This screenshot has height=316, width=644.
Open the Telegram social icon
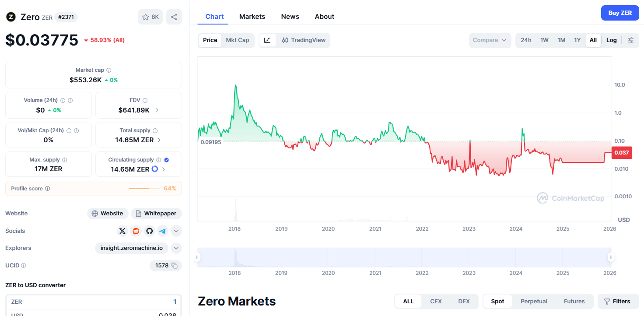pyautogui.click(x=163, y=231)
